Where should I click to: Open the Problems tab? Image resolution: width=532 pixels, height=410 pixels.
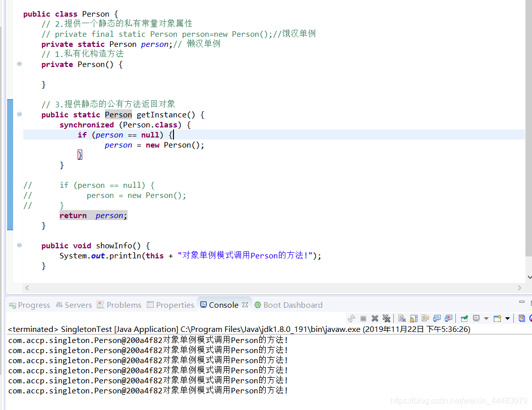click(119, 305)
